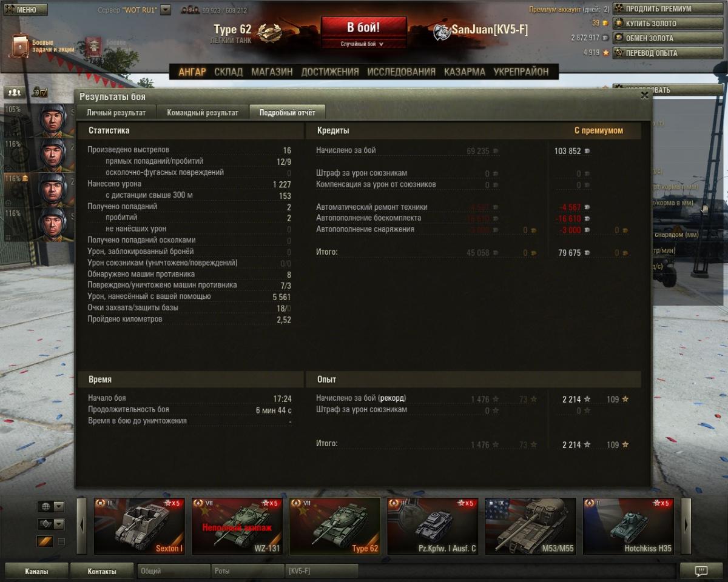This screenshot has height=582, width=728.
Task: Switch to Личный результат tab
Action: pyautogui.click(x=116, y=112)
